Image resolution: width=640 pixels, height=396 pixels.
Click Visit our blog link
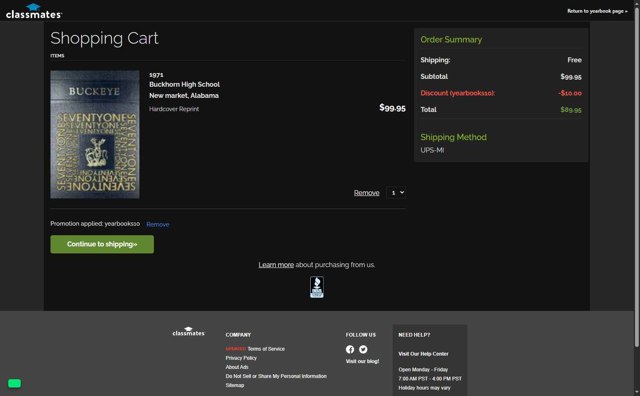pos(362,361)
